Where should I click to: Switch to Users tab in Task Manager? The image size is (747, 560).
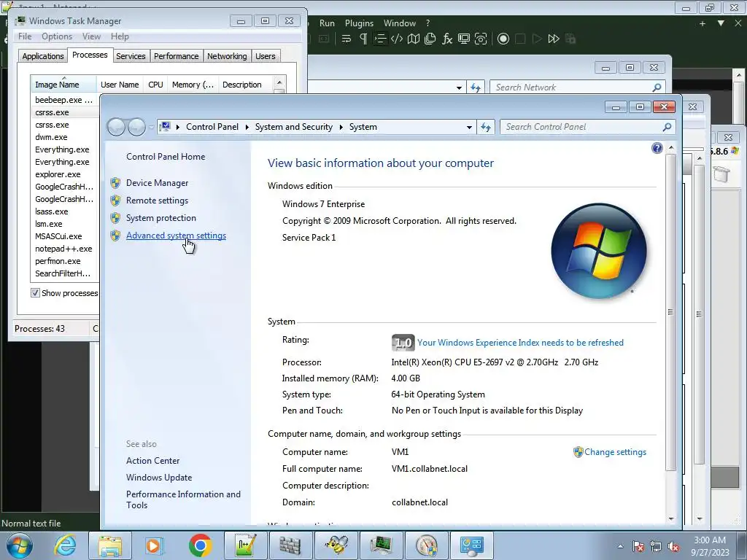point(265,56)
